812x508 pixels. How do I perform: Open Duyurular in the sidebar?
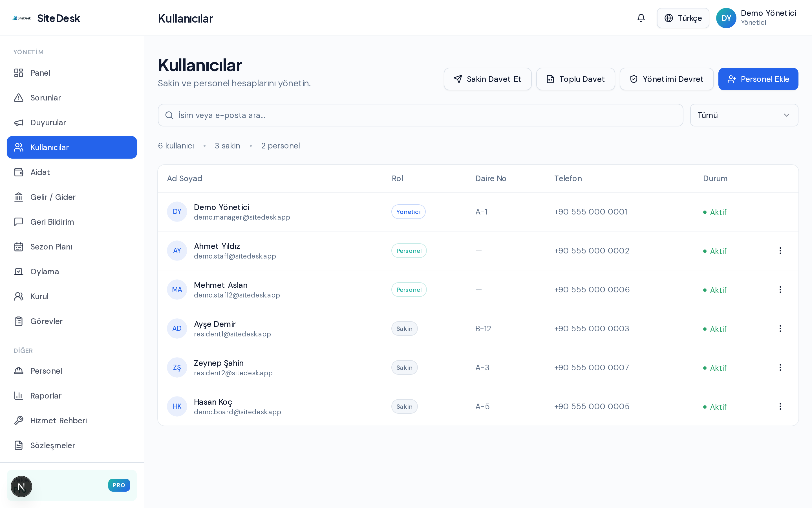(72, 123)
